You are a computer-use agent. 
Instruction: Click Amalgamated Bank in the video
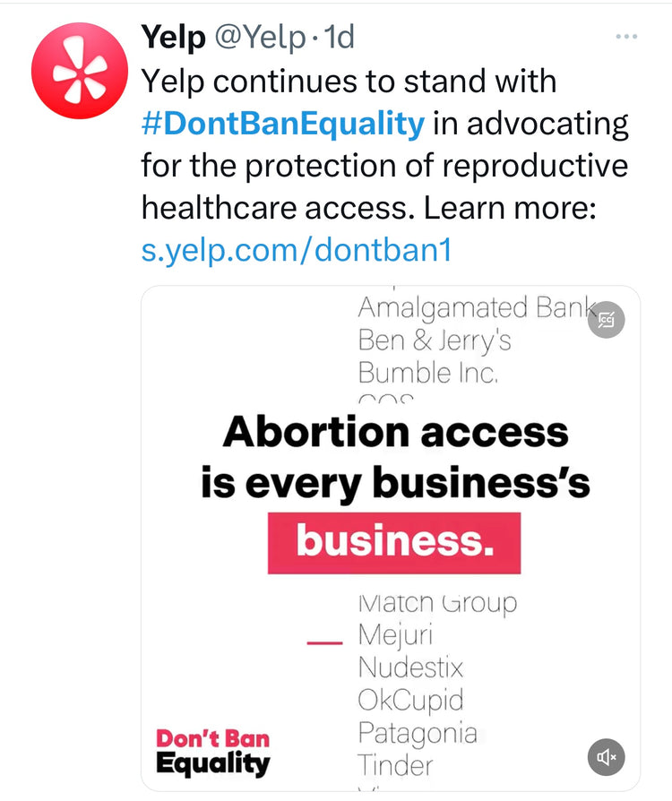(x=476, y=308)
